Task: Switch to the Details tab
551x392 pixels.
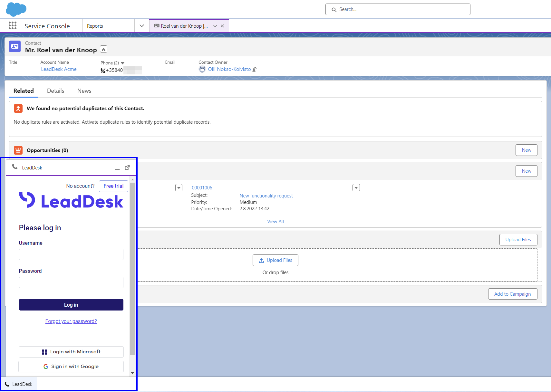Action: click(56, 91)
